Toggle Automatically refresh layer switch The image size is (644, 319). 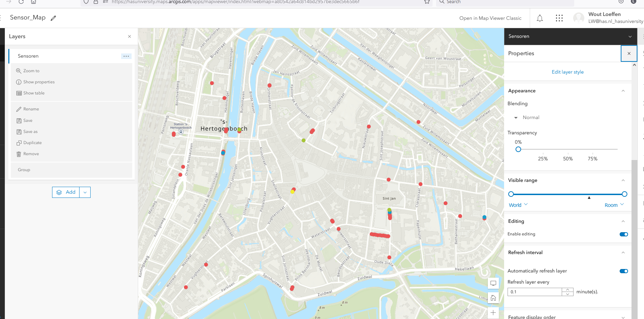(624, 271)
